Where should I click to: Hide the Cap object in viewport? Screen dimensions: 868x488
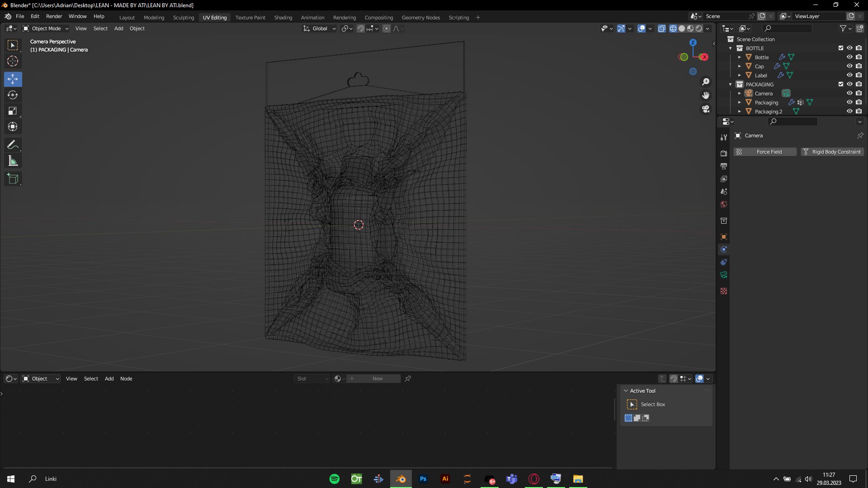(x=849, y=66)
